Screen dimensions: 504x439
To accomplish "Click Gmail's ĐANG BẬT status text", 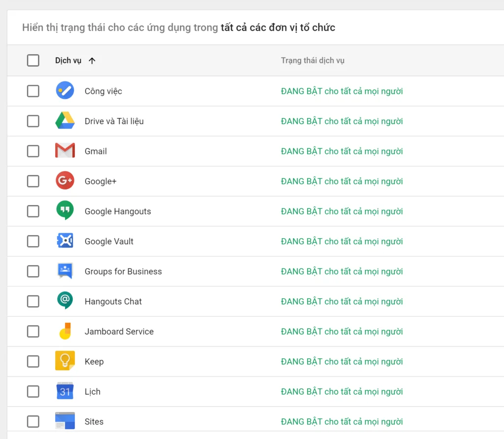I will [342, 152].
